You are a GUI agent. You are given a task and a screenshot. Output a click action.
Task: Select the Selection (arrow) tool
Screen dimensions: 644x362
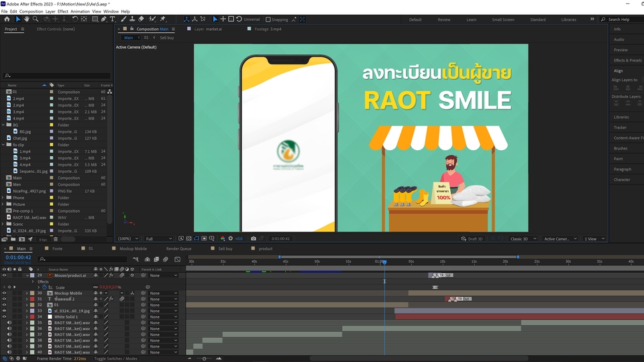click(18, 19)
